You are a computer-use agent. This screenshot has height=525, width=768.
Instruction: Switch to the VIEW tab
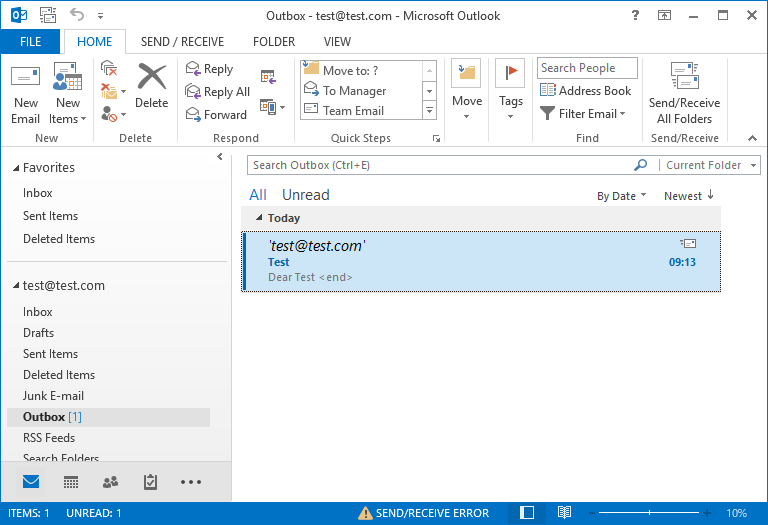(337, 42)
